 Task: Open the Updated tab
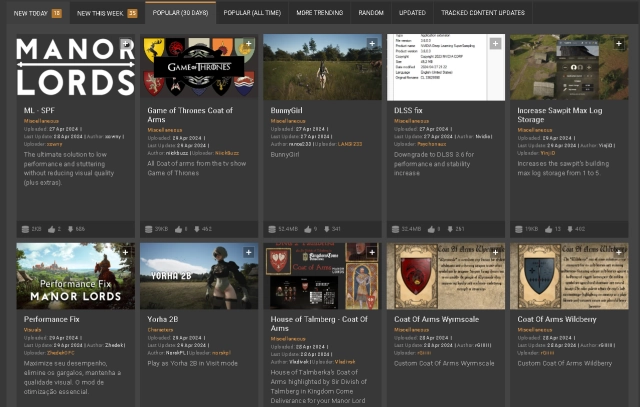(x=412, y=13)
